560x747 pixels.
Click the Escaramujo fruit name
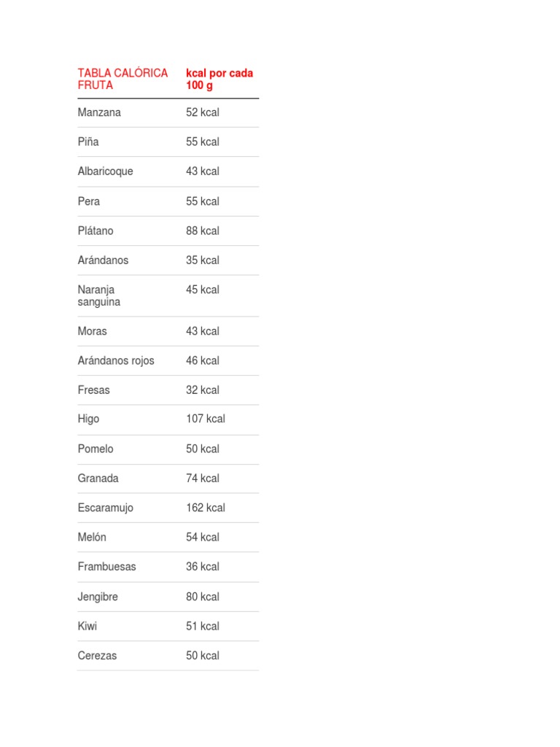pyautogui.click(x=105, y=508)
